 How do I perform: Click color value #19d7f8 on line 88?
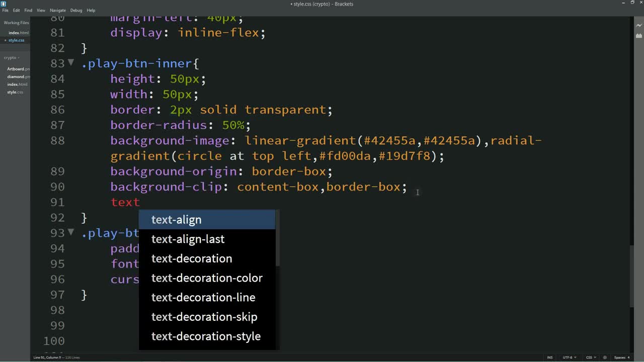(x=405, y=156)
